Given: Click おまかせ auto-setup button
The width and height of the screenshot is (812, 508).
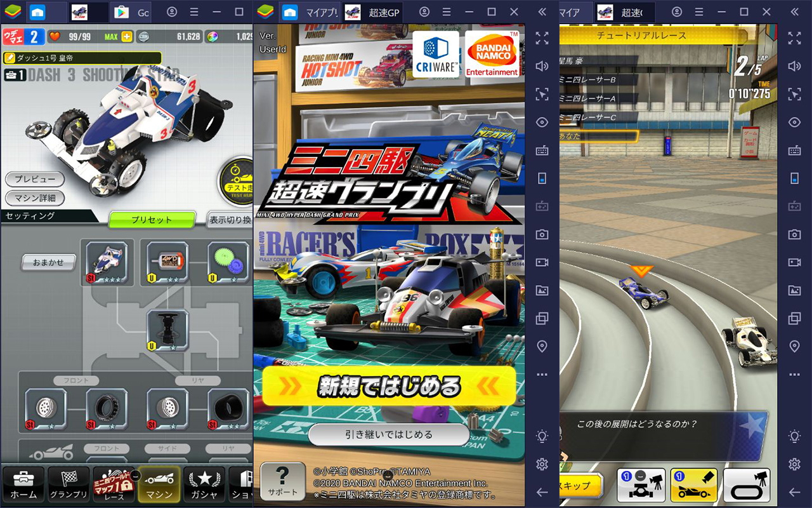Looking at the screenshot, I should (49, 262).
